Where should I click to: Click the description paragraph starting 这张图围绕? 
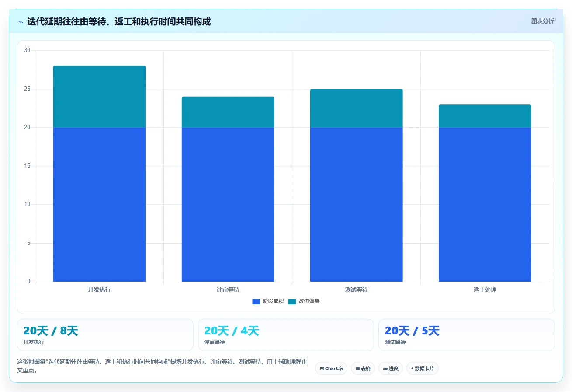click(162, 366)
